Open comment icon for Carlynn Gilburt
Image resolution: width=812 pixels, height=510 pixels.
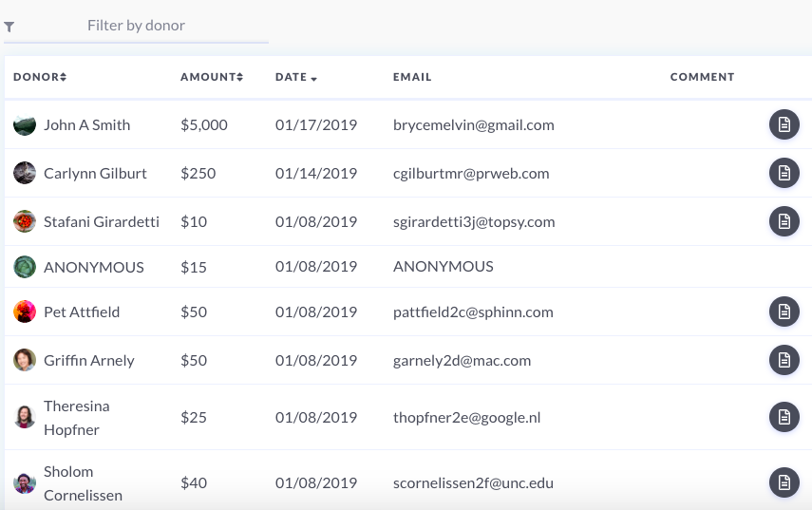tap(784, 173)
